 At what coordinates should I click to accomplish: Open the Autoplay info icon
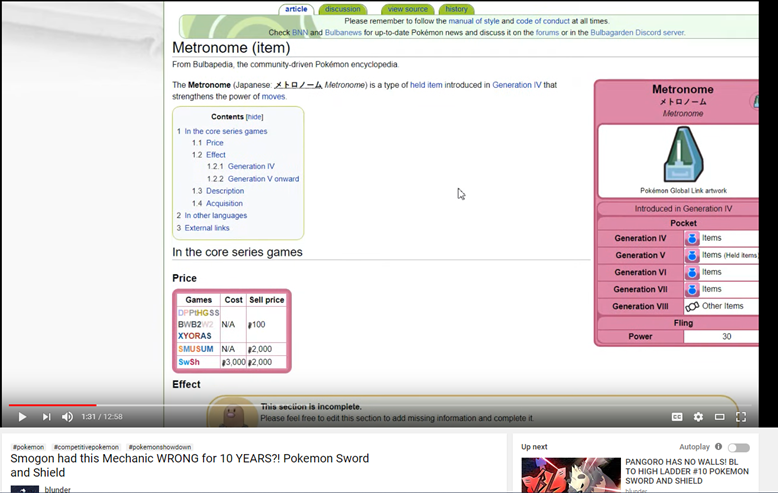point(718,446)
